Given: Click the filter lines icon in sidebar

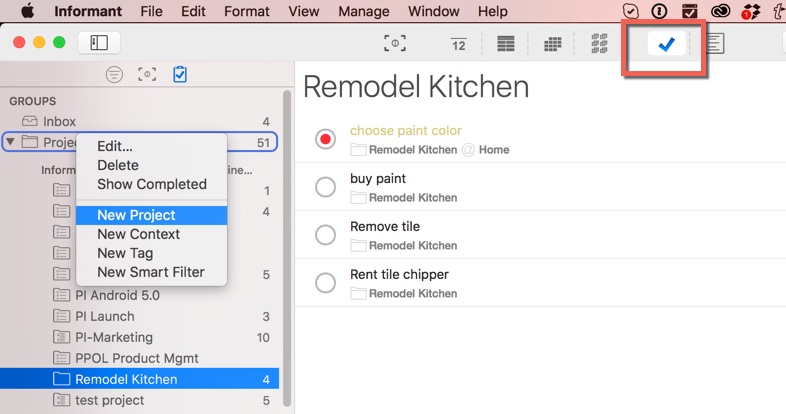Looking at the screenshot, I should 115,74.
